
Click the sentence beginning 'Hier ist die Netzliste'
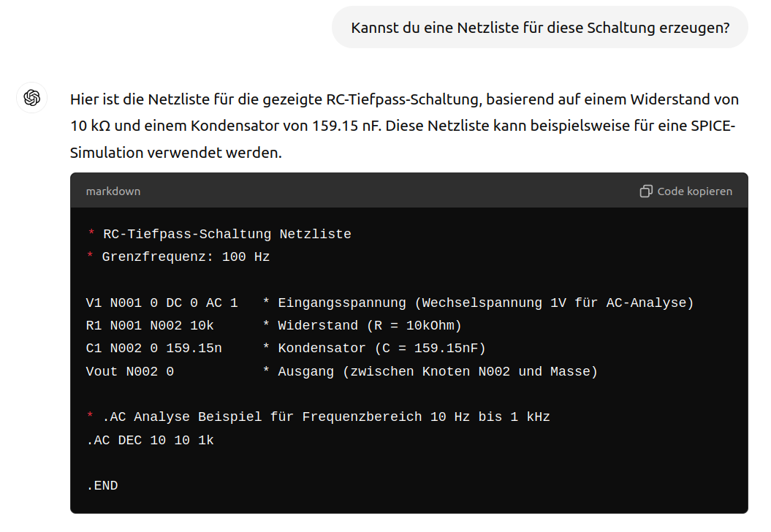pos(404,113)
